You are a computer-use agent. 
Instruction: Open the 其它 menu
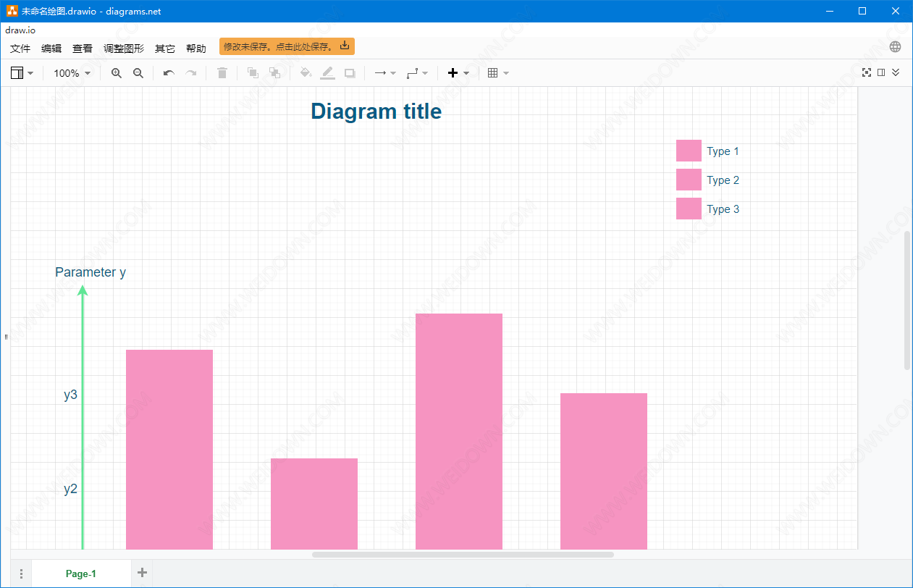pyautogui.click(x=165, y=49)
